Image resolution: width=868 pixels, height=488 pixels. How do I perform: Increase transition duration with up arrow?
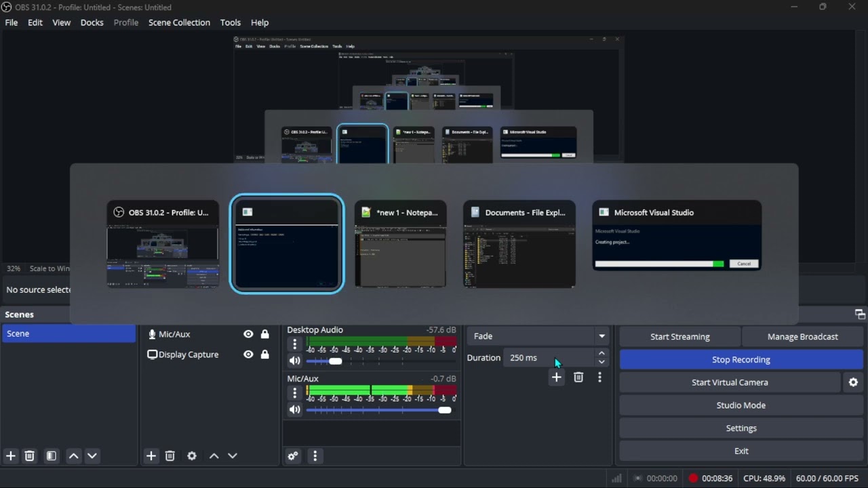601,353
